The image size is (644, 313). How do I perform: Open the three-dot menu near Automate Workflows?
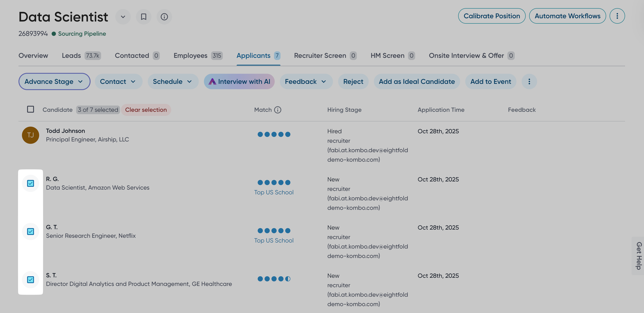tap(617, 16)
